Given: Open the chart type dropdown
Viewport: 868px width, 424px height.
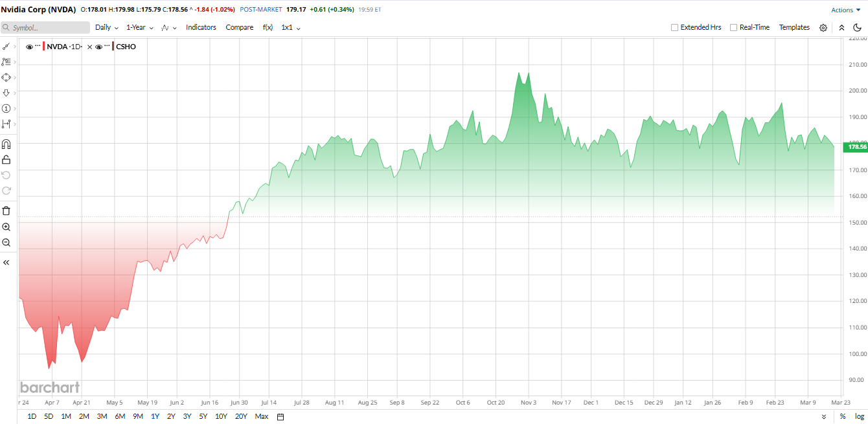Looking at the screenshot, I should 168,28.
